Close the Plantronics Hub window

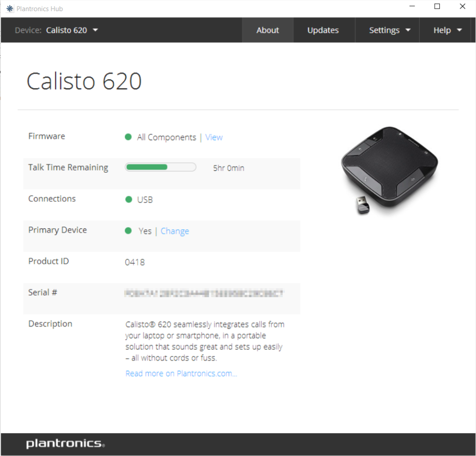coord(463,7)
